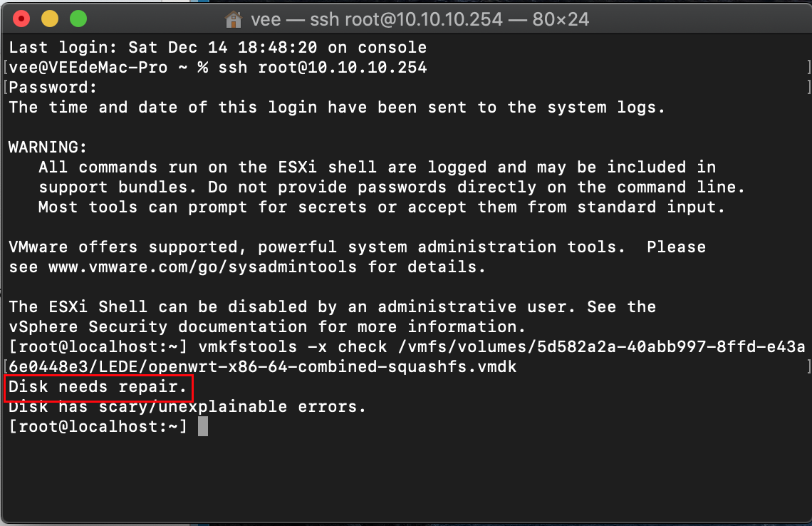The image size is (812, 526).
Task: Click the 'vmkfstools' command word
Action: pos(248,346)
